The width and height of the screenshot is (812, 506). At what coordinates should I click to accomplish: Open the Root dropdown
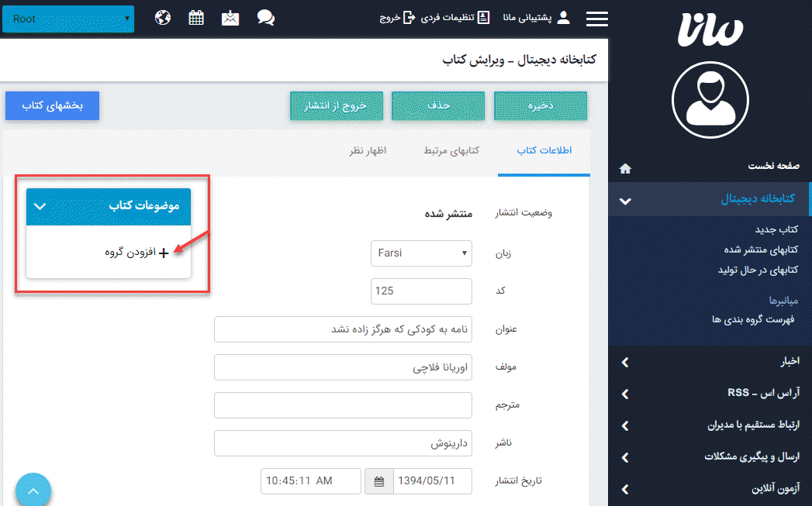coord(67,19)
